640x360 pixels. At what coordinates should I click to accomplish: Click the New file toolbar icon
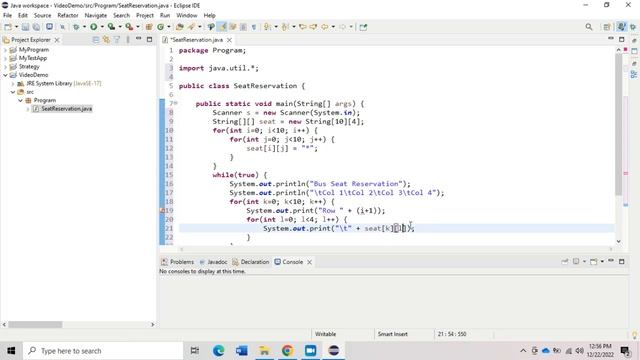click(x=8, y=27)
